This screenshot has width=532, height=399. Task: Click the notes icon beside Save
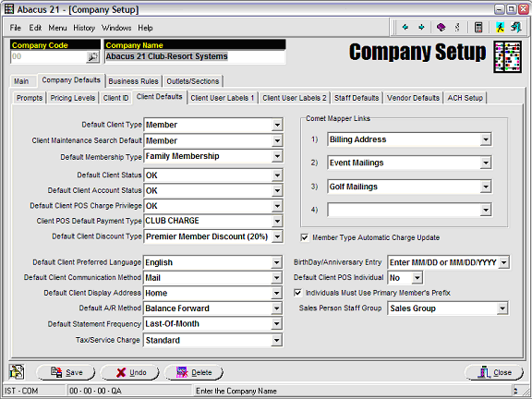pyautogui.click(x=17, y=372)
